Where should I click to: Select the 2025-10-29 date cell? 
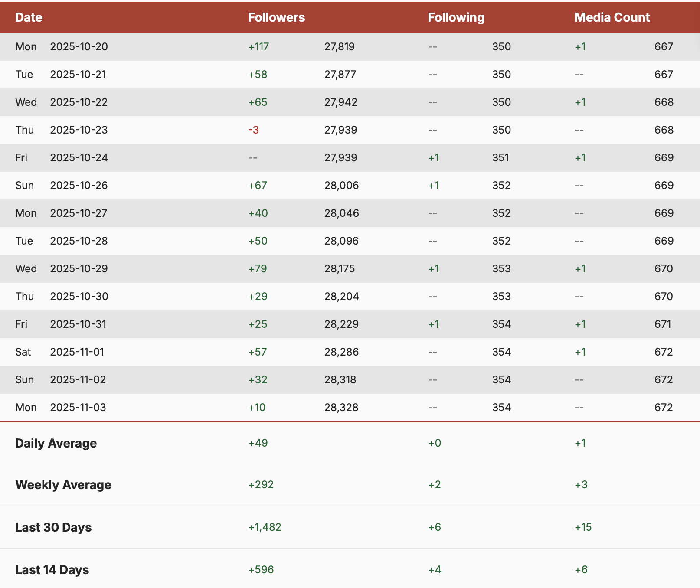pyautogui.click(x=79, y=269)
